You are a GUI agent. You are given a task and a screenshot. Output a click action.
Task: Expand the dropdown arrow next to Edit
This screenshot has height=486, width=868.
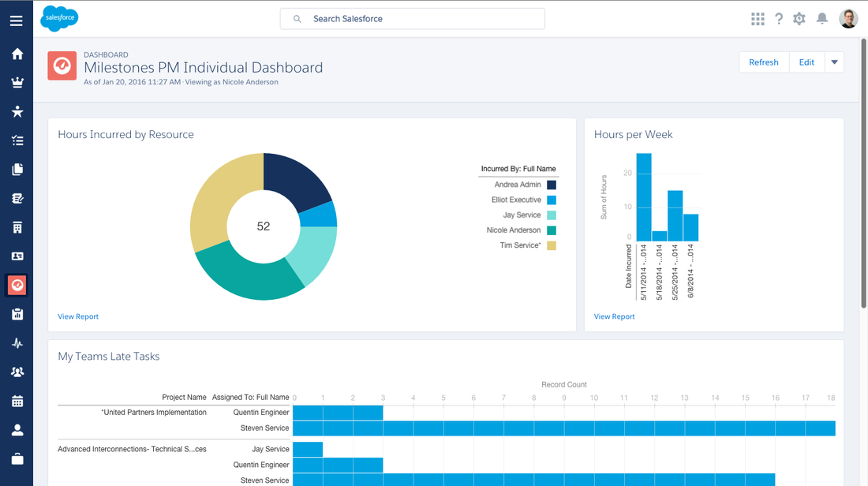click(834, 62)
